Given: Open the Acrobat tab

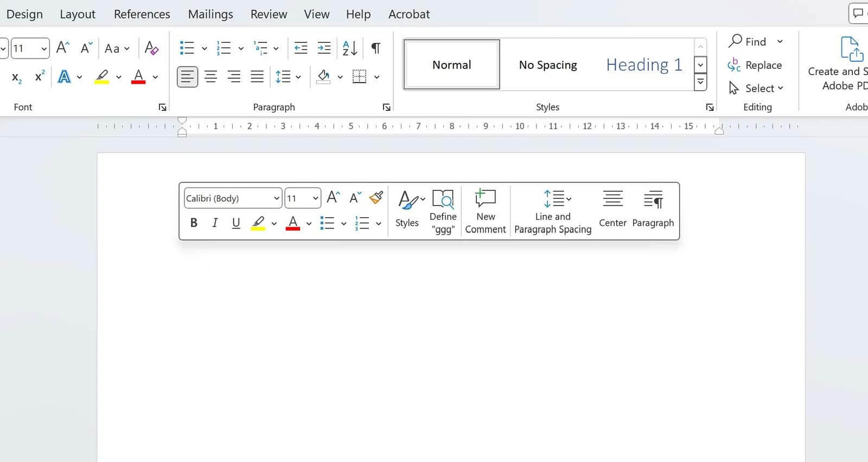Looking at the screenshot, I should pyautogui.click(x=409, y=14).
